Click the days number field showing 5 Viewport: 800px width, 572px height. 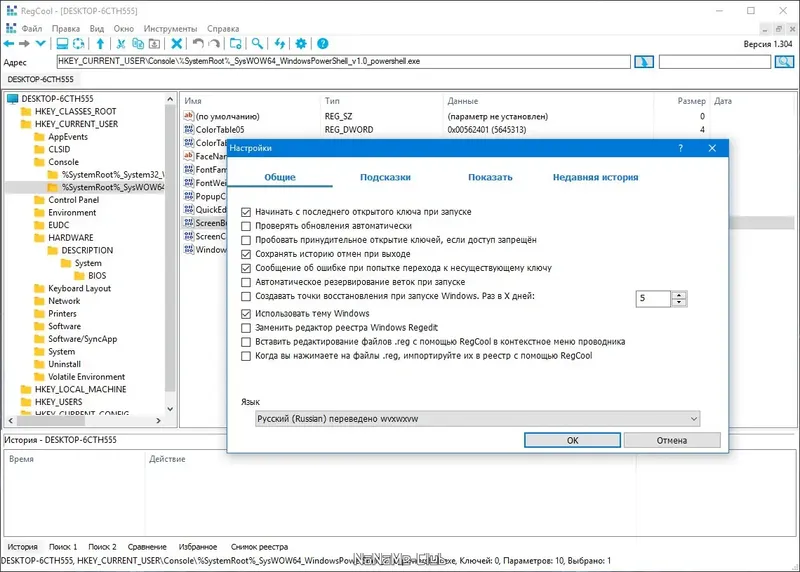(x=654, y=299)
